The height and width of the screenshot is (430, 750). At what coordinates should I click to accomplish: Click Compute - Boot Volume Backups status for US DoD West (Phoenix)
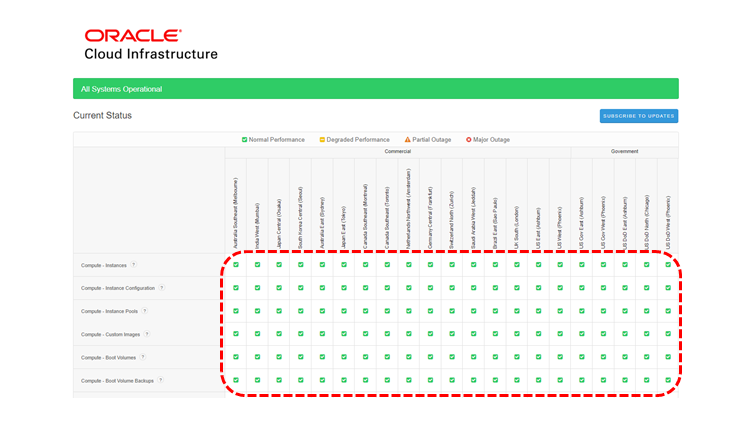pos(668,380)
